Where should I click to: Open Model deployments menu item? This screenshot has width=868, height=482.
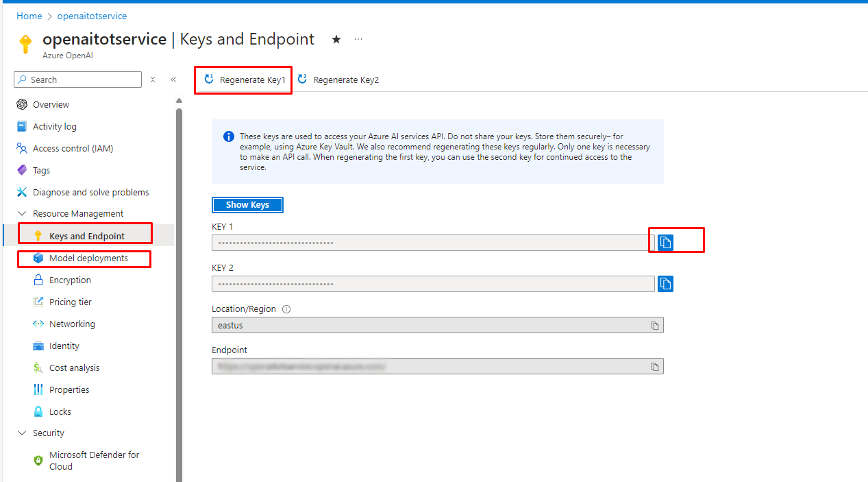click(x=88, y=258)
